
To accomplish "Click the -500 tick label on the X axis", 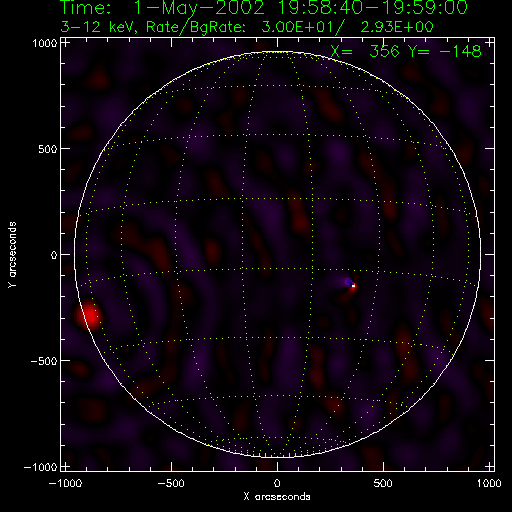I will (171, 483).
